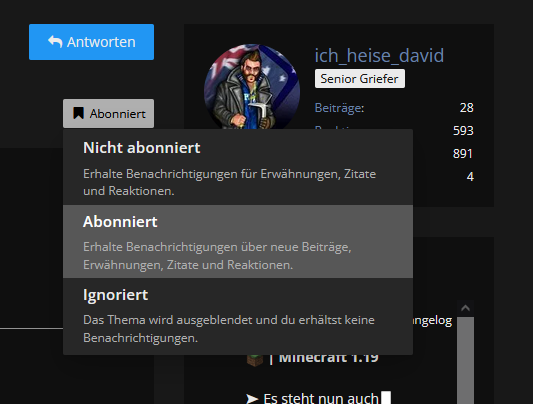
Task: Click the 891 stat value
Action: [463, 154]
